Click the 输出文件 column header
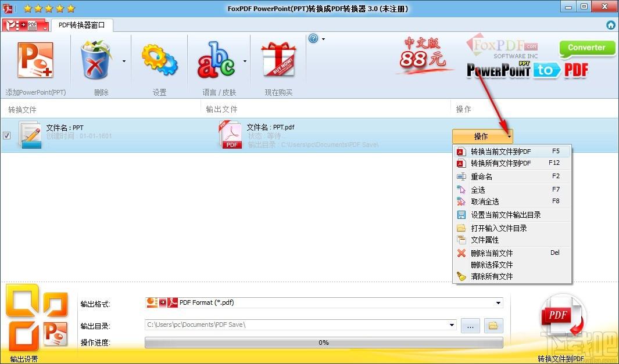Image resolution: width=619 pixels, height=364 pixels. [x=222, y=109]
